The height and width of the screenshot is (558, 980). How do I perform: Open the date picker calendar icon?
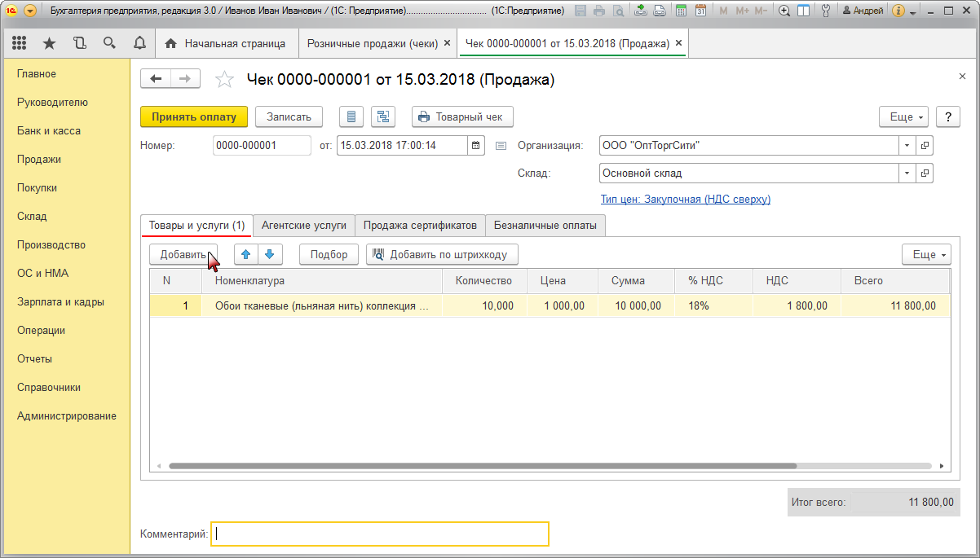point(477,146)
